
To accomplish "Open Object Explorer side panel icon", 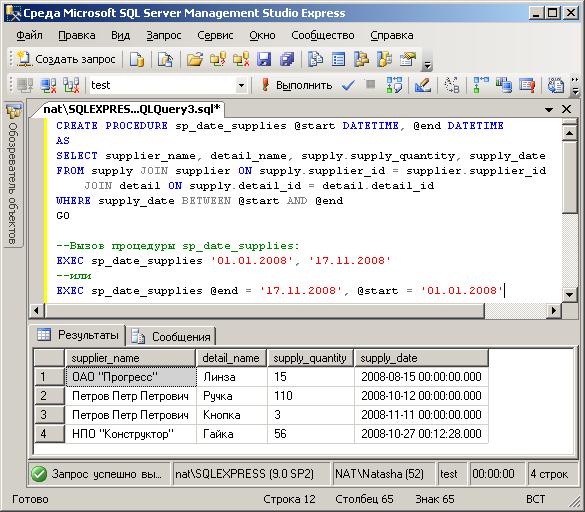I will pos(14,111).
